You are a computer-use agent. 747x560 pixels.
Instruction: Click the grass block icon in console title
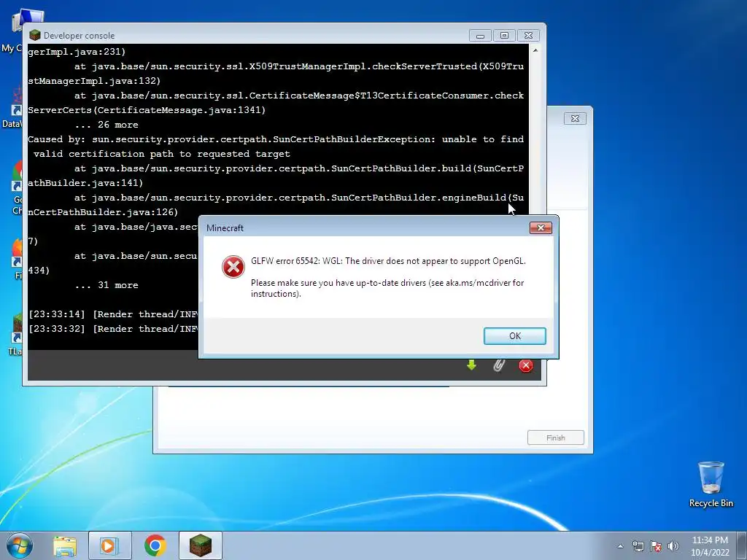35,35
